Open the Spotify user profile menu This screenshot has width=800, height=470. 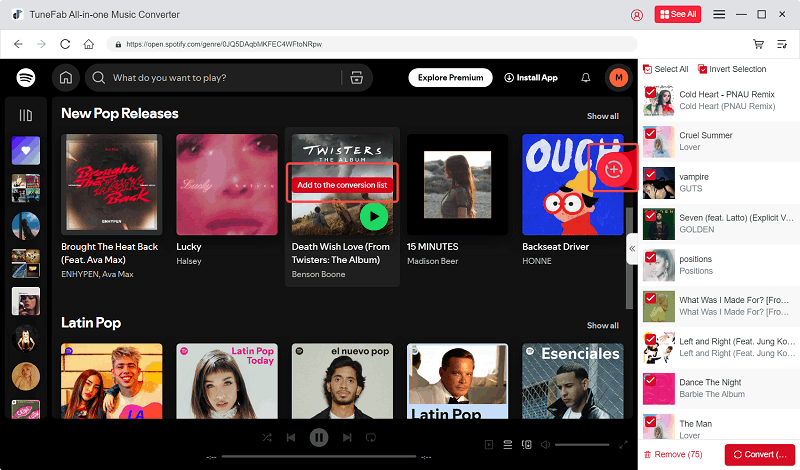(619, 77)
